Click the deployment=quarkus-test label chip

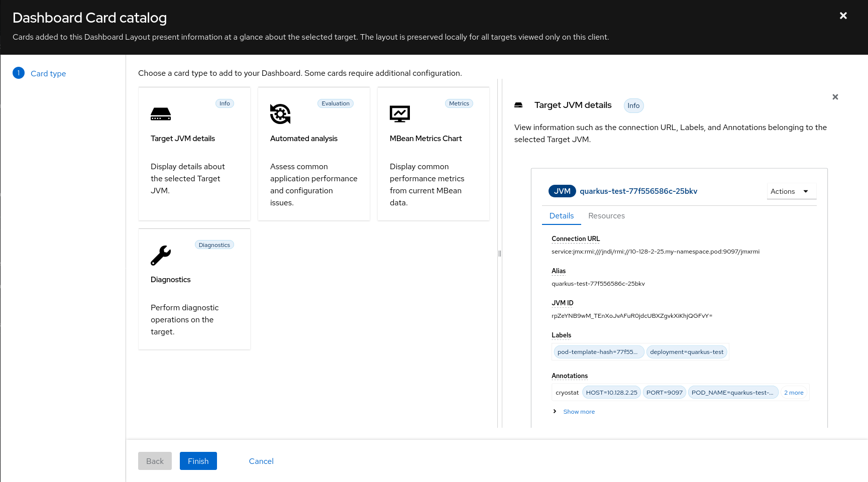(687, 352)
